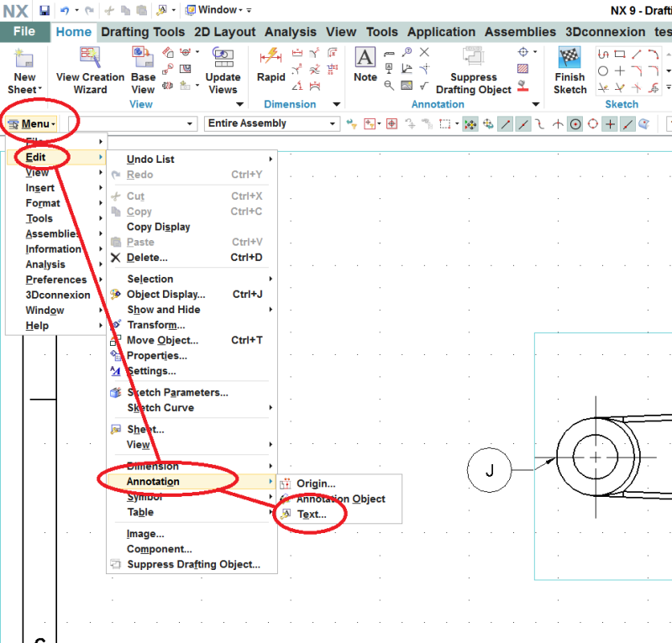Choose Annotation Object in the submenu
Image resolution: width=672 pixels, height=643 pixels.
[339, 499]
